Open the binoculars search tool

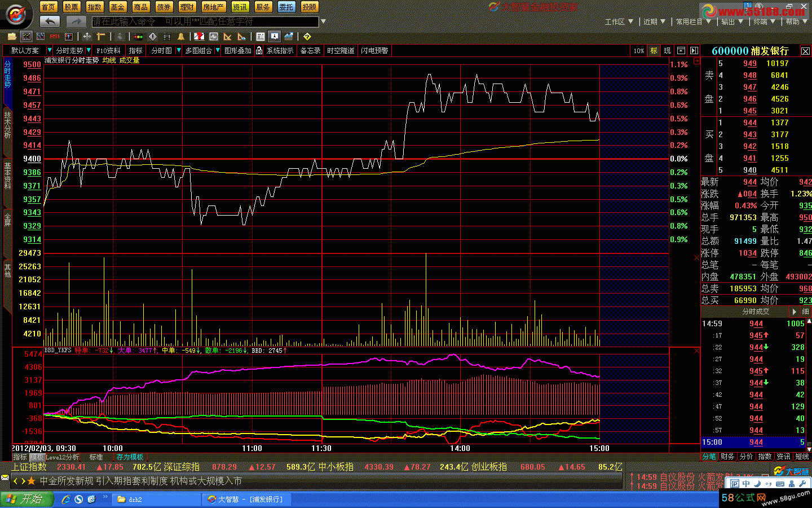167,37
